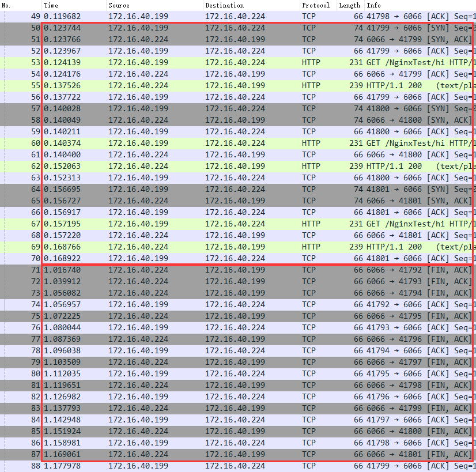The height and width of the screenshot is (472, 476).
Task: Select packet 74 ACK from port 41792
Action: (x=238, y=305)
